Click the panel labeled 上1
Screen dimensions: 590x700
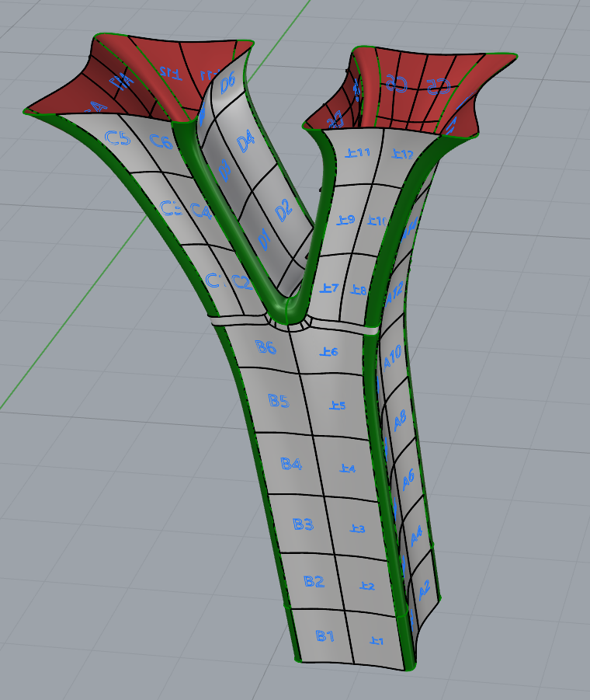377,641
